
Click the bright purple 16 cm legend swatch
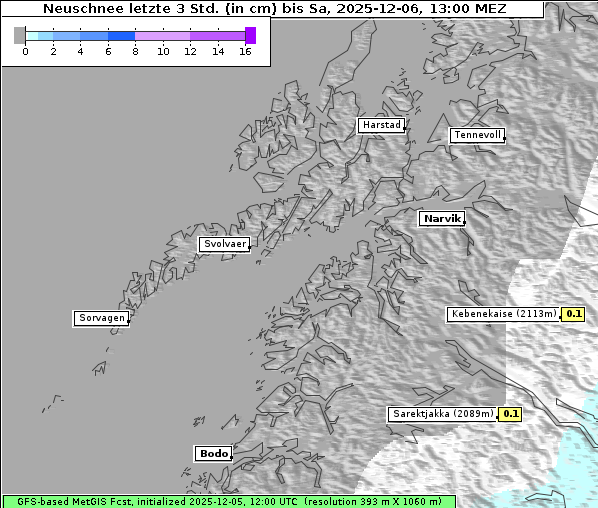[251, 35]
